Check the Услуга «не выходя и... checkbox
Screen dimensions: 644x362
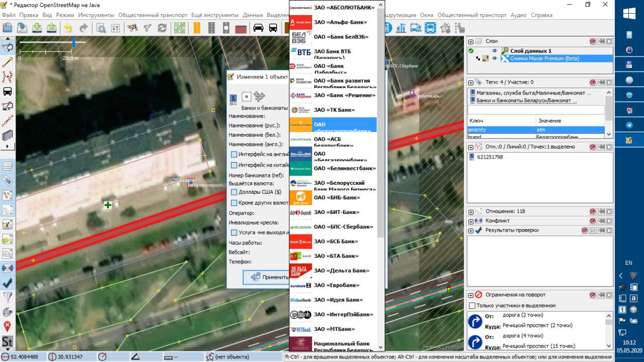(234, 233)
